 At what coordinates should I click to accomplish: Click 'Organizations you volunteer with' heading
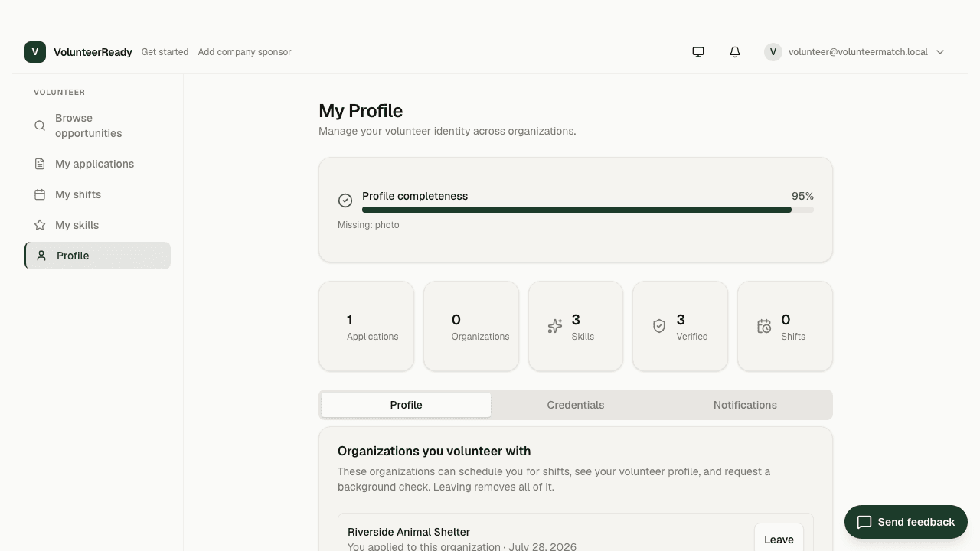click(x=434, y=451)
